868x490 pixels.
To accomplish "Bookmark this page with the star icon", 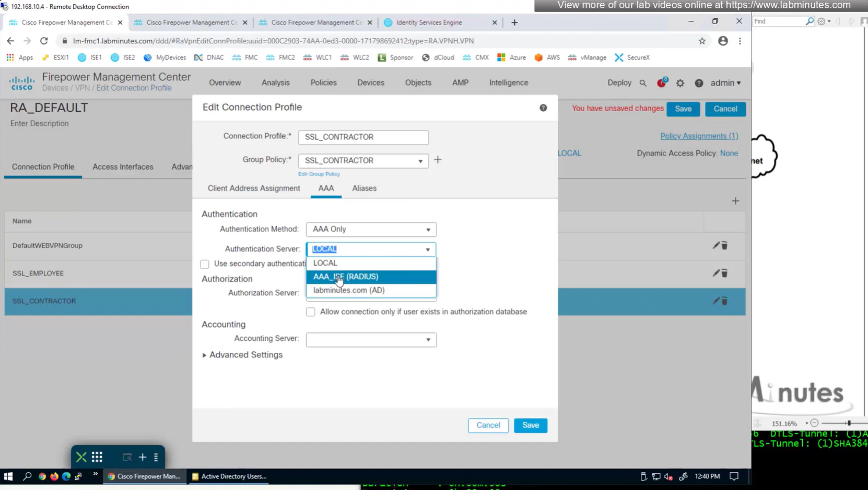I will 702,41.
